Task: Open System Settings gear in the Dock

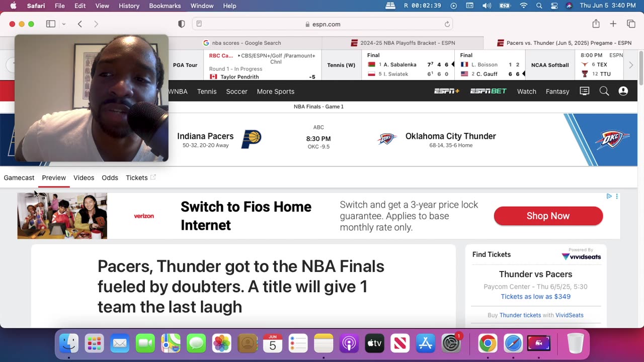Action: [x=451, y=343]
